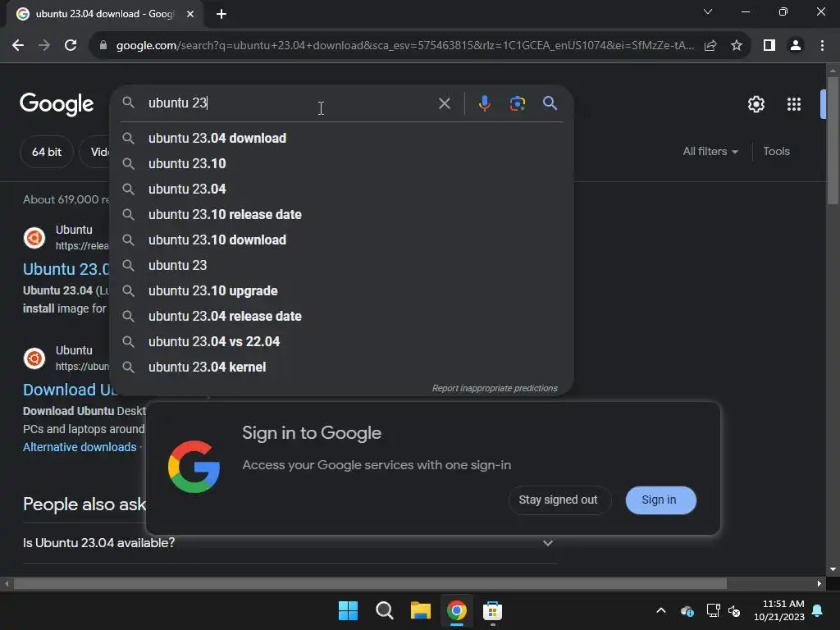The image size is (840, 630).
Task: Open the Windows Start menu
Action: 348,610
